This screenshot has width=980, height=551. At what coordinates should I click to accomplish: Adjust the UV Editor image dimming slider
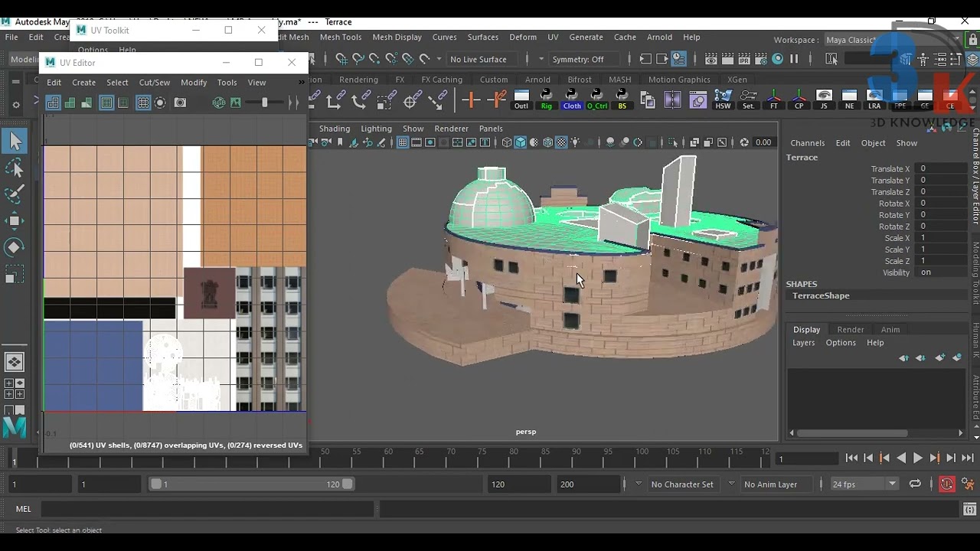pos(265,103)
